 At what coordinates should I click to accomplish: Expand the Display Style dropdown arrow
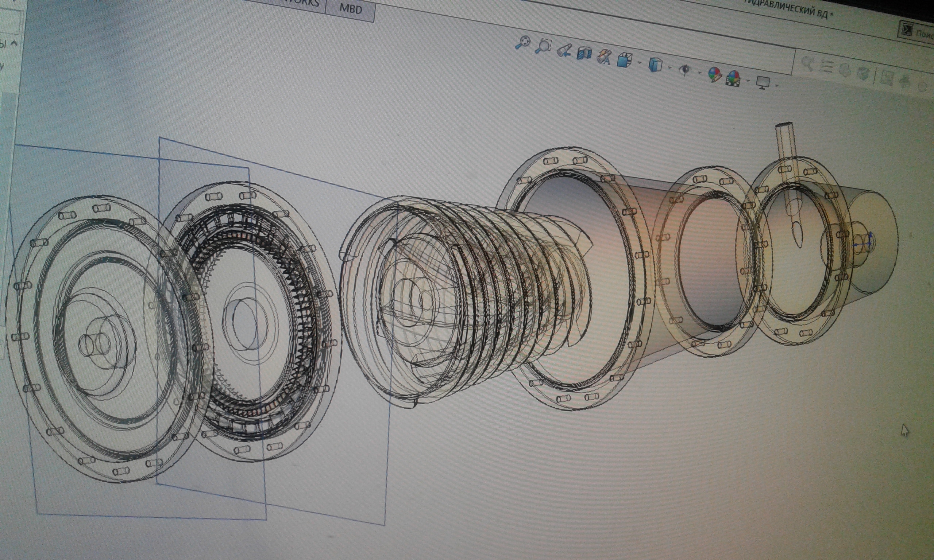[x=669, y=67]
